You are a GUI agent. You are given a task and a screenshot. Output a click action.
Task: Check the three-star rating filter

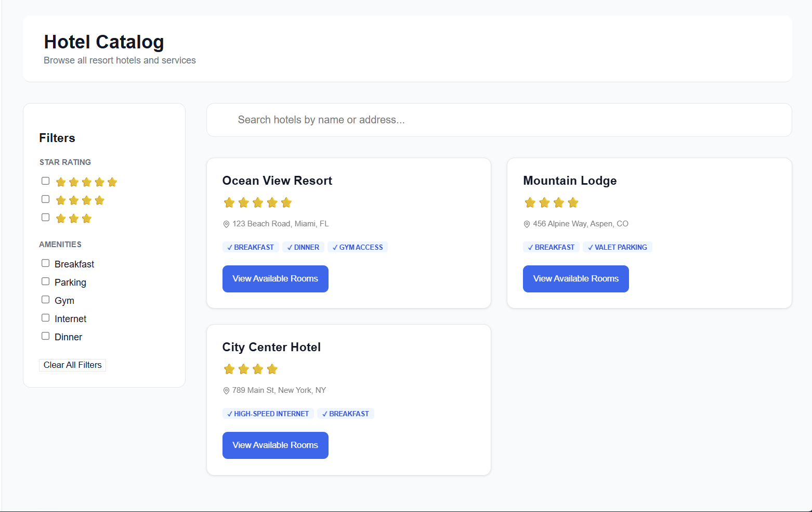[x=46, y=217]
